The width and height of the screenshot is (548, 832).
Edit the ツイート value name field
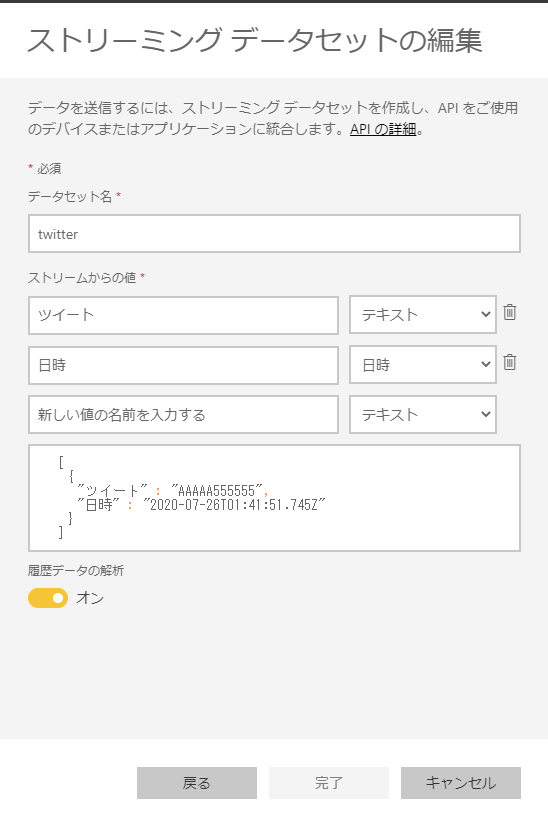coord(183,315)
